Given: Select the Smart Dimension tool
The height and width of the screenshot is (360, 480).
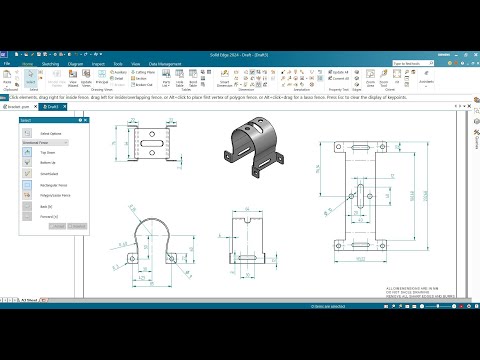Looking at the screenshot, I should (224, 79).
